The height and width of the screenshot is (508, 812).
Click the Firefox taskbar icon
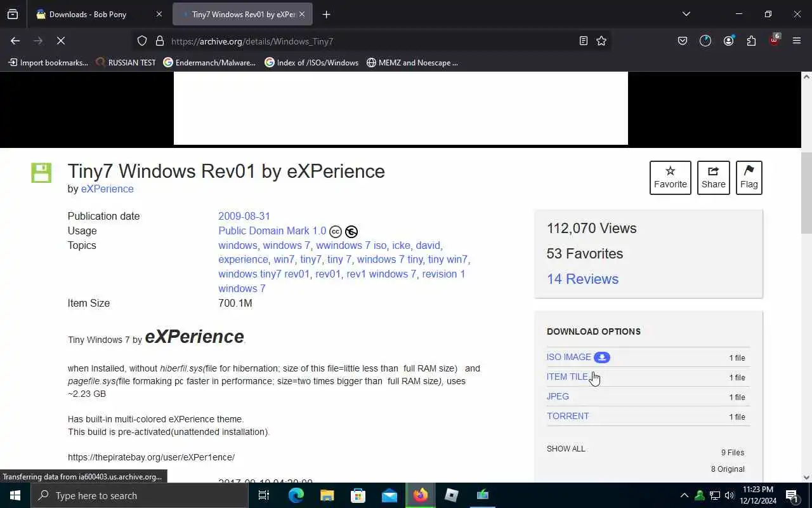(421, 495)
